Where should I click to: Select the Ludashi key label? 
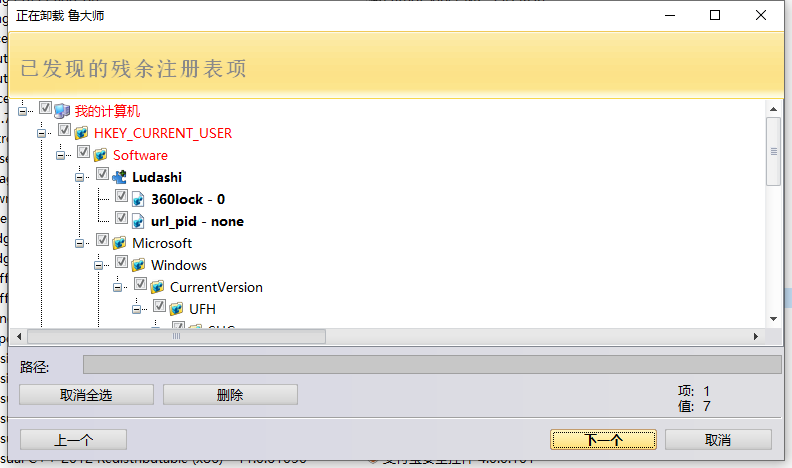click(x=157, y=177)
